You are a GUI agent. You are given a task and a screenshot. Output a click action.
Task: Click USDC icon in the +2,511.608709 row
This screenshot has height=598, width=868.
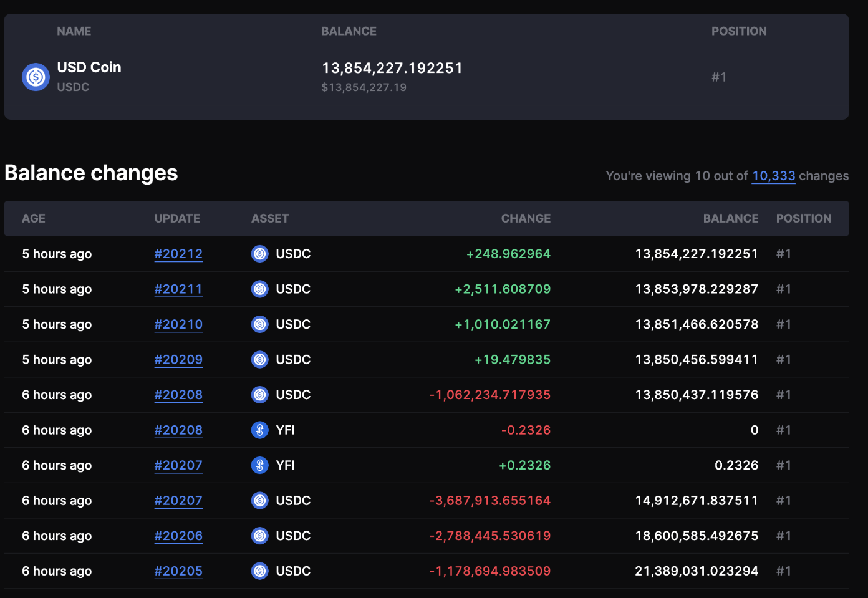tap(259, 289)
